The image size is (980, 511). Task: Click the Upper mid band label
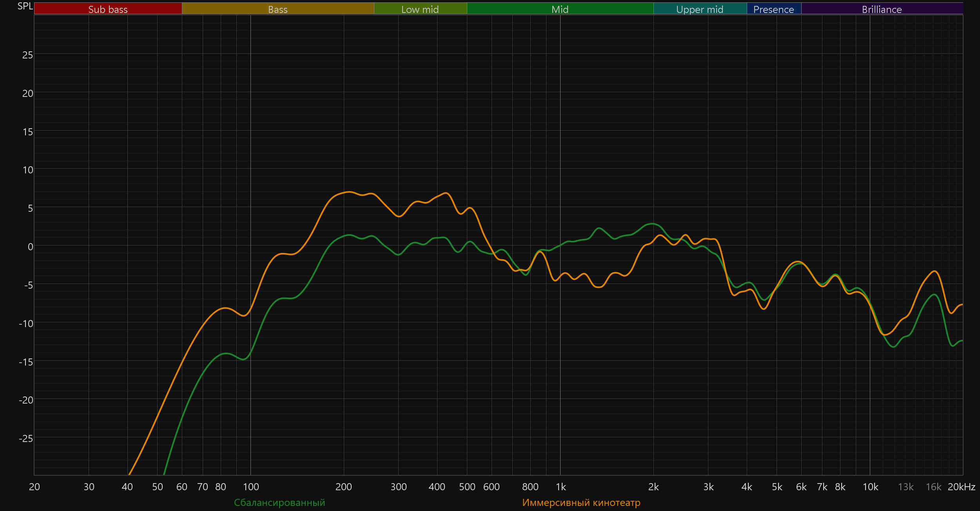[x=700, y=9]
